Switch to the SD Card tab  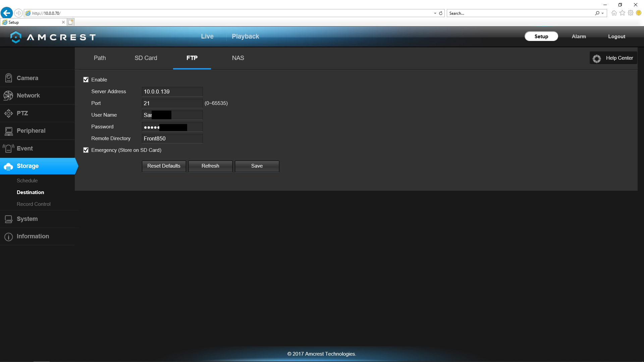146,58
